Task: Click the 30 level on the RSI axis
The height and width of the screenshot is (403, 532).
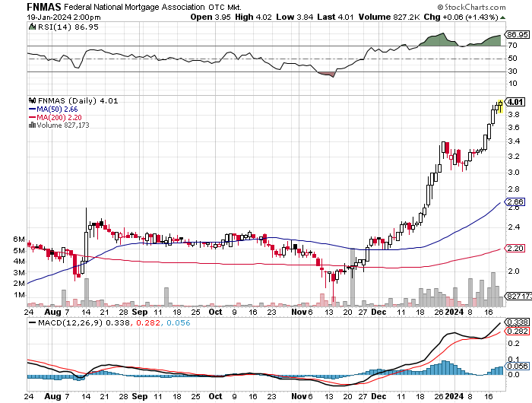Action: pos(512,71)
